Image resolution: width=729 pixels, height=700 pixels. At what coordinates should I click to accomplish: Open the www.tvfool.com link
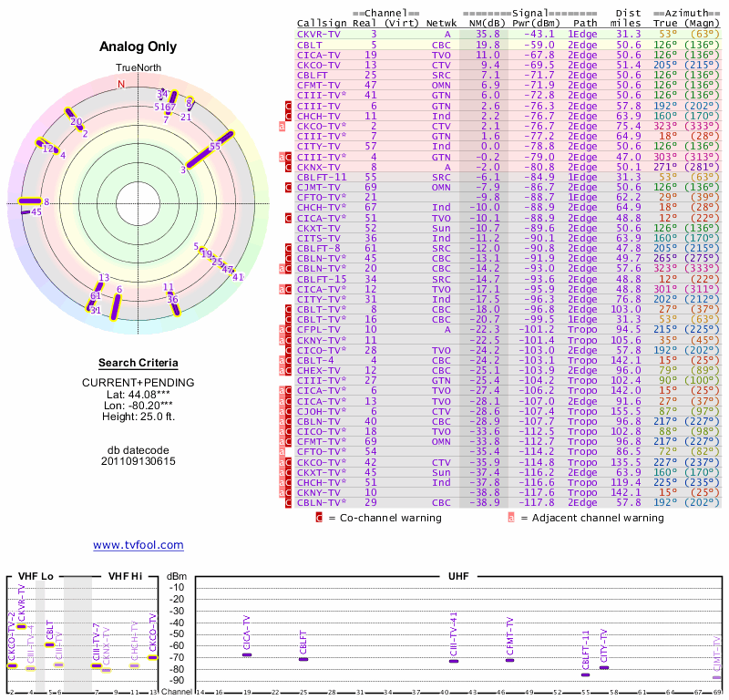(138, 545)
